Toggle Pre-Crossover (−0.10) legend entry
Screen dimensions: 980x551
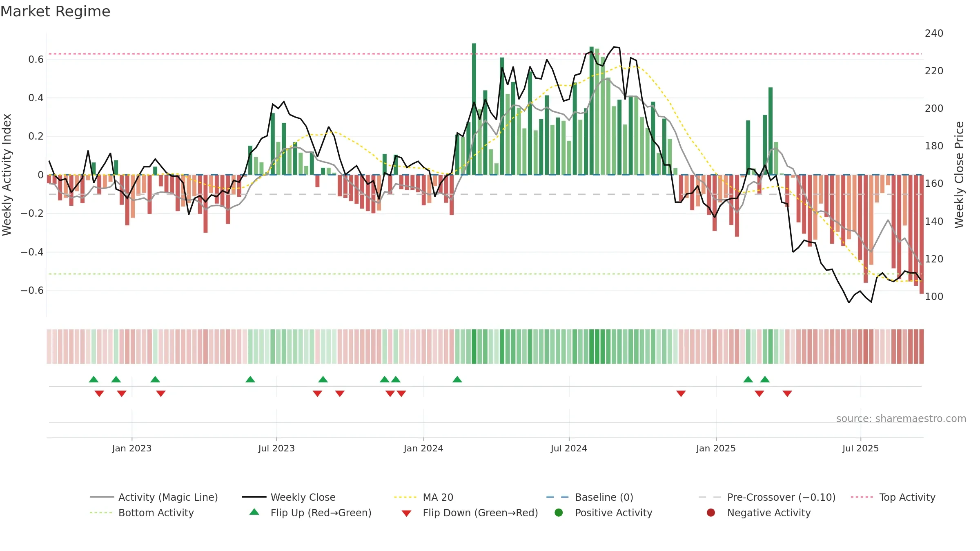coord(767,497)
